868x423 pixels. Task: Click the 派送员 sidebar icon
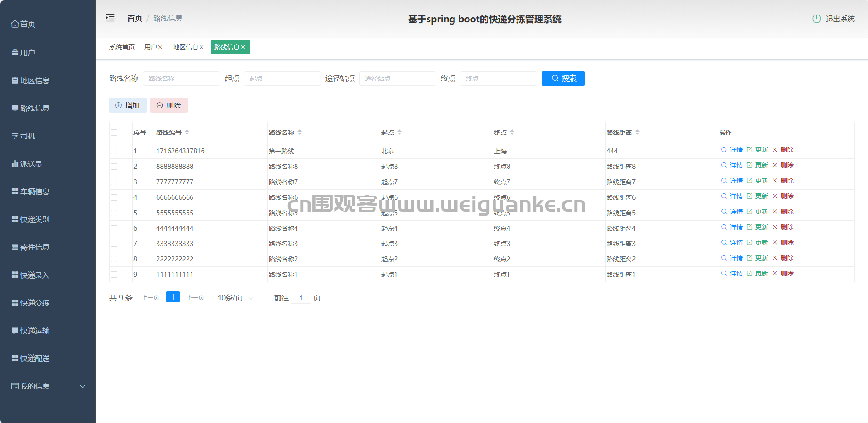[x=15, y=164]
